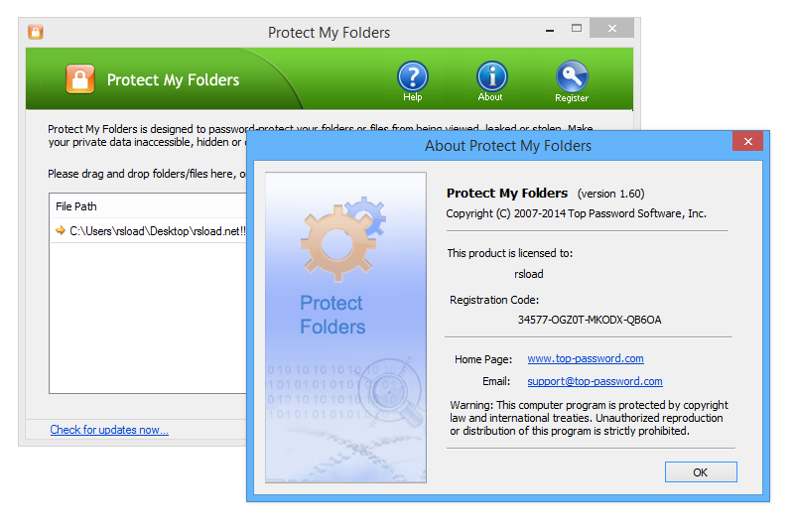Click the 'Registration Code:' label
The image size is (796, 532).
pos(494,300)
